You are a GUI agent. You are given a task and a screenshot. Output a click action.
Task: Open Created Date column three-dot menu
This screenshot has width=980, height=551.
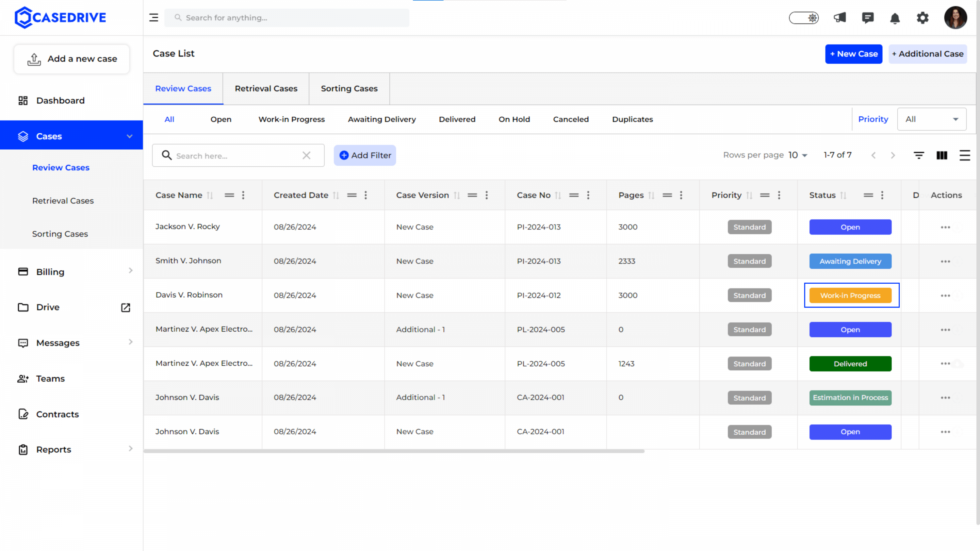365,196
